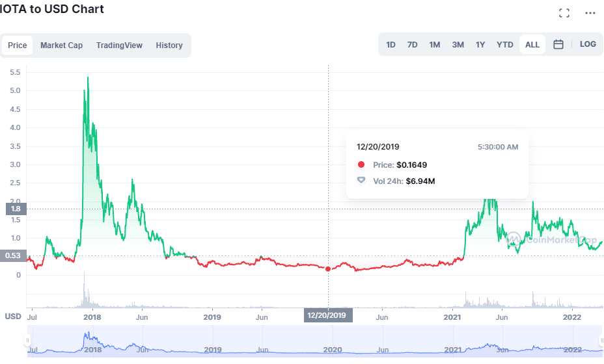Select the ALL time range
This screenshot has width=604, height=364.
[x=532, y=45]
